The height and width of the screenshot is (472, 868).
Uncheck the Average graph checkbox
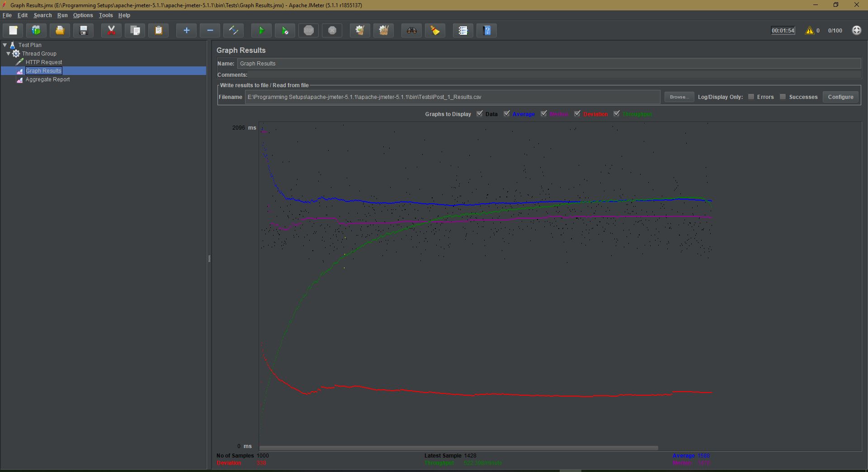[507, 114]
